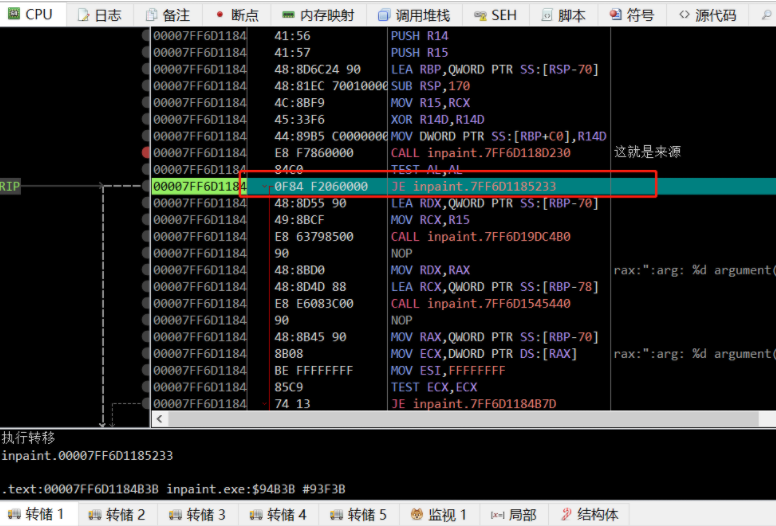Toggle breakpoint dot on MOV RDX,RAX row
Viewport: 776px width, 526px height.
pyautogui.click(x=146, y=270)
